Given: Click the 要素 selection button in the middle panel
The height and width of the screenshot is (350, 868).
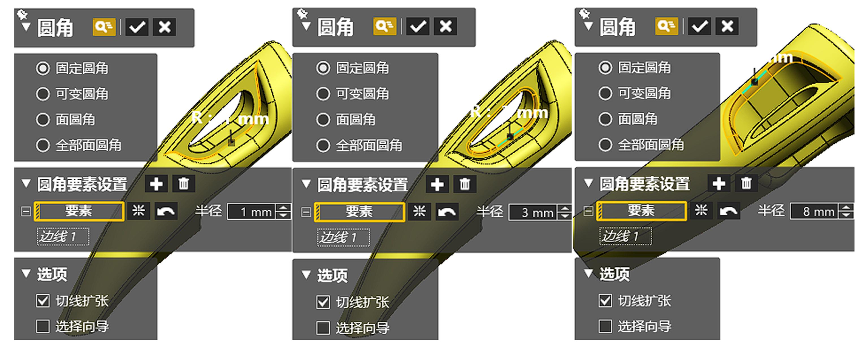Looking at the screenshot, I should point(360,212).
